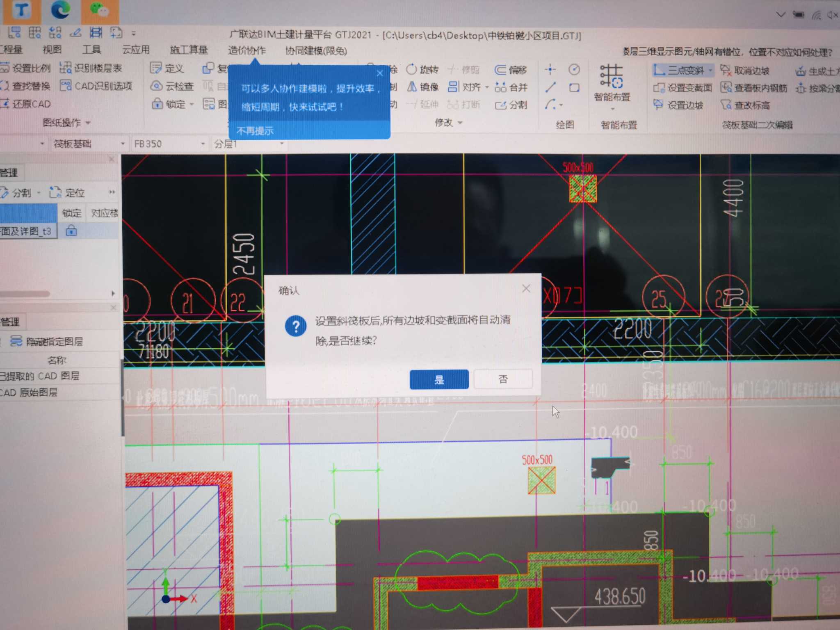Click the 对应楼 column header
The image size is (840, 630).
(x=103, y=213)
